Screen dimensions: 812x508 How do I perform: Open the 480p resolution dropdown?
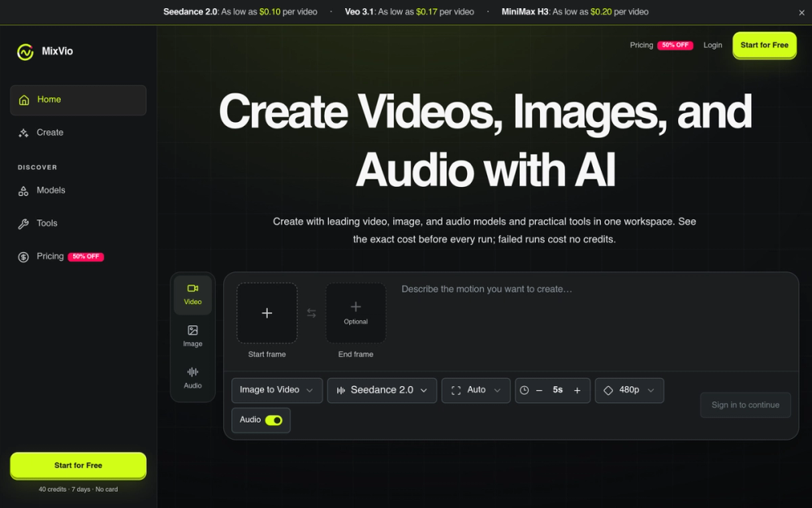tap(629, 390)
